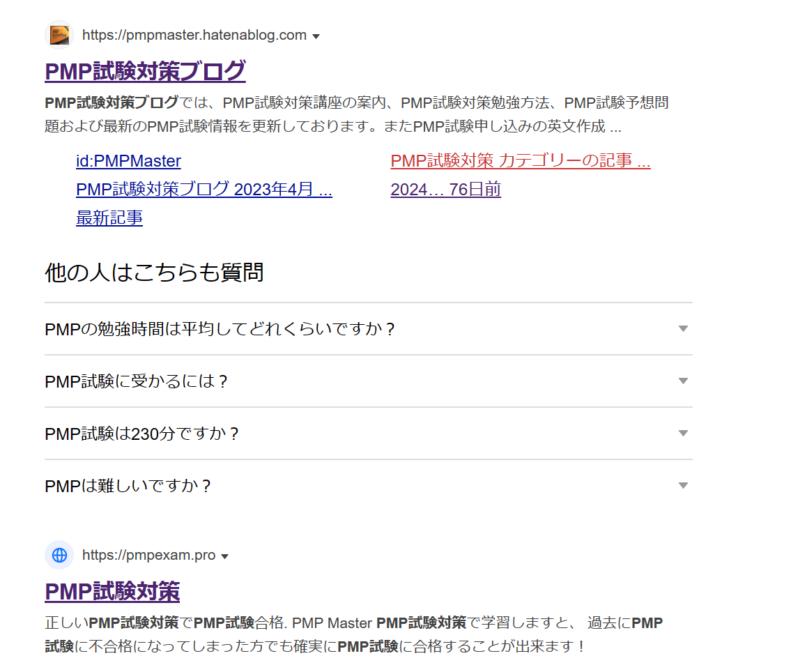The width and height of the screenshot is (791, 672).
Task: Open the PMP試験対策ブログ 2023年4月 sitelink
Action: click(x=203, y=190)
